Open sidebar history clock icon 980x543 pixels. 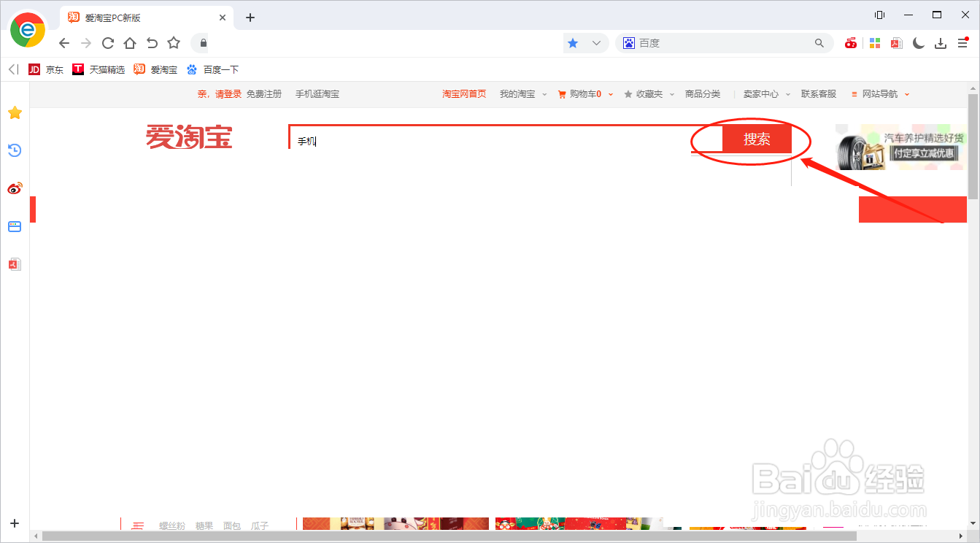point(15,150)
